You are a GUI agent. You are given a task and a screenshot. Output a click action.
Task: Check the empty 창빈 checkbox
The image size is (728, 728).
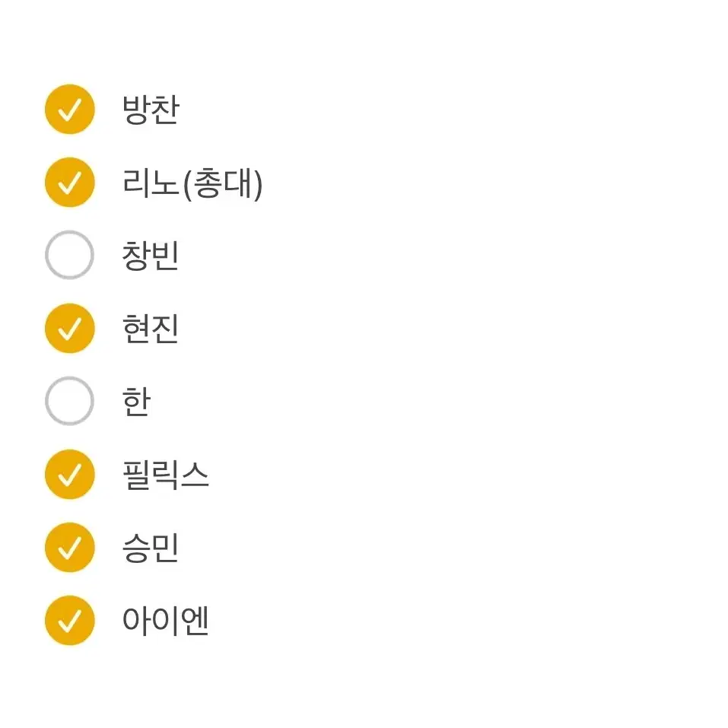coord(70,255)
